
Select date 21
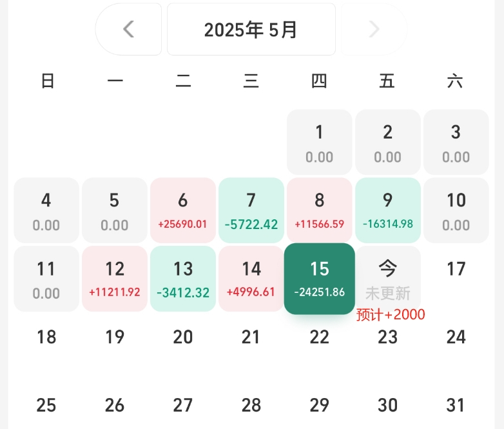pos(251,337)
